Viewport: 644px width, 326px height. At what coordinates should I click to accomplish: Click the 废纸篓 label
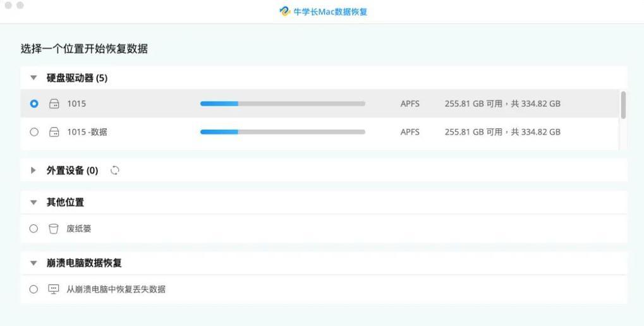coord(79,229)
